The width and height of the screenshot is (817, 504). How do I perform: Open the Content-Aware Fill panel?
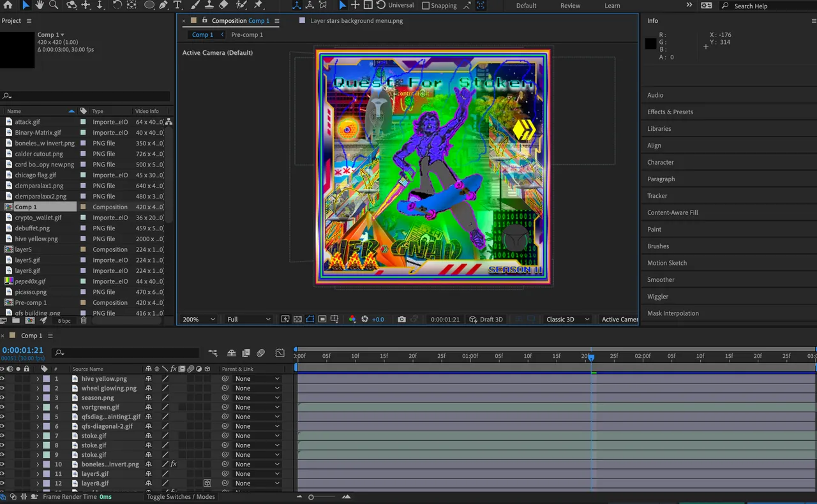(672, 212)
